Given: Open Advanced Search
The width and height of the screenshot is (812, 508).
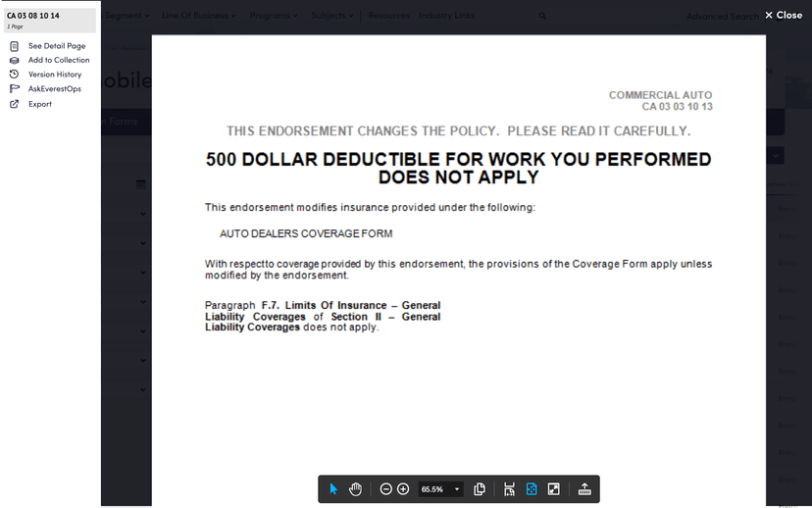Looking at the screenshot, I should [x=723, y=17].
